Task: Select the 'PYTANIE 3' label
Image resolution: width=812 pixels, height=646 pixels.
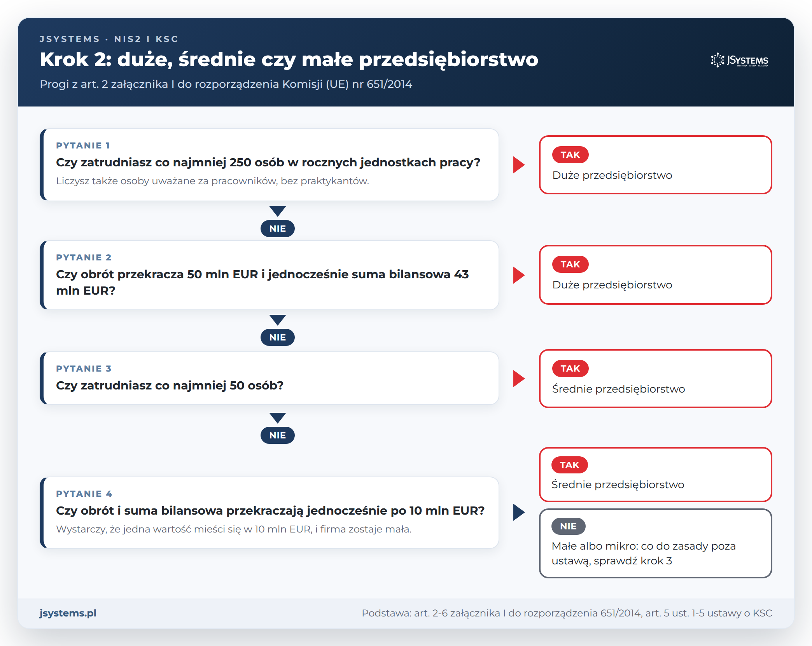Action: 84,368
